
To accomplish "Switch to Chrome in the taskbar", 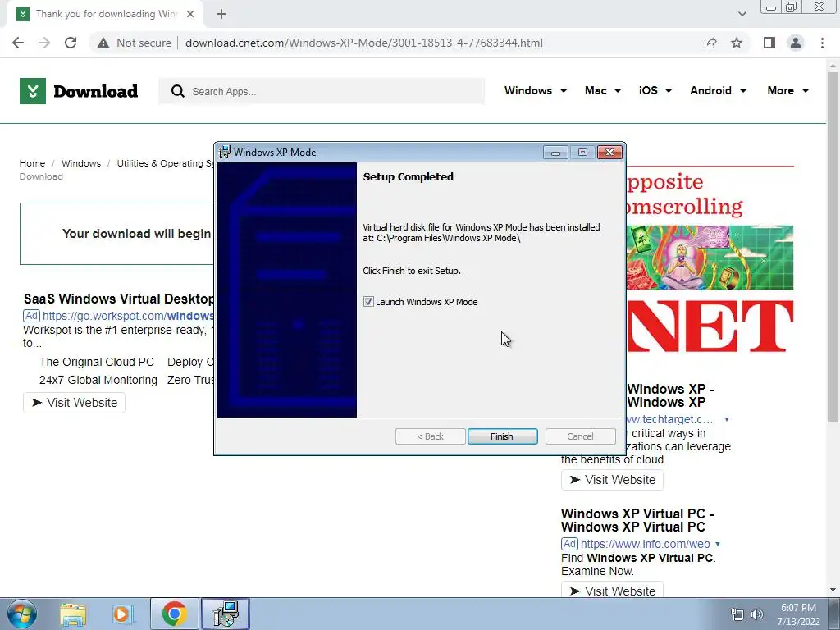I will click(174, 614).
